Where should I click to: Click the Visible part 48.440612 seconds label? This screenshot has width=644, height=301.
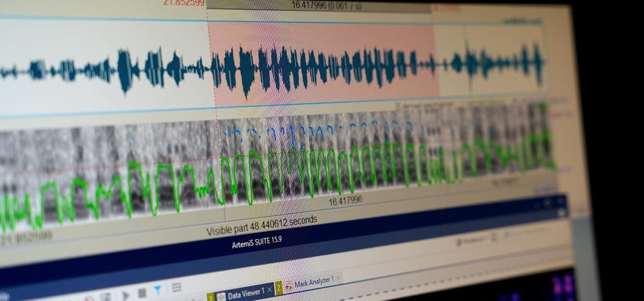tap(261, 225)
